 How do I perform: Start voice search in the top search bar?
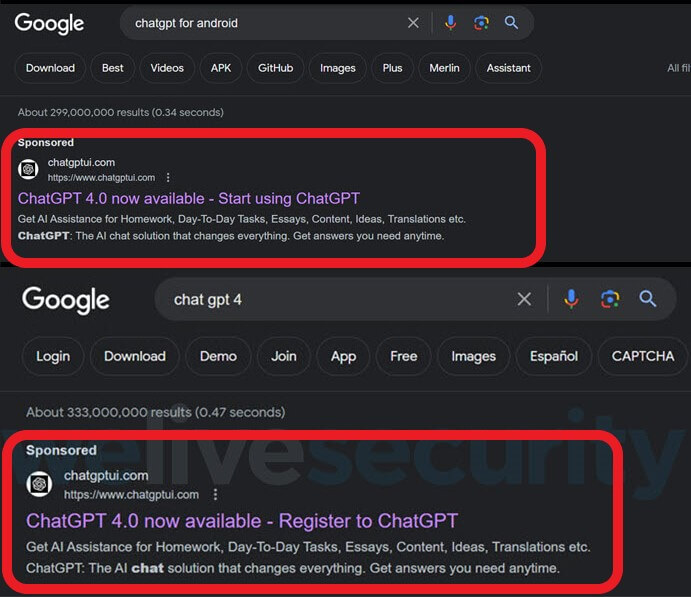pyautogui.click(x=450, y=22)
